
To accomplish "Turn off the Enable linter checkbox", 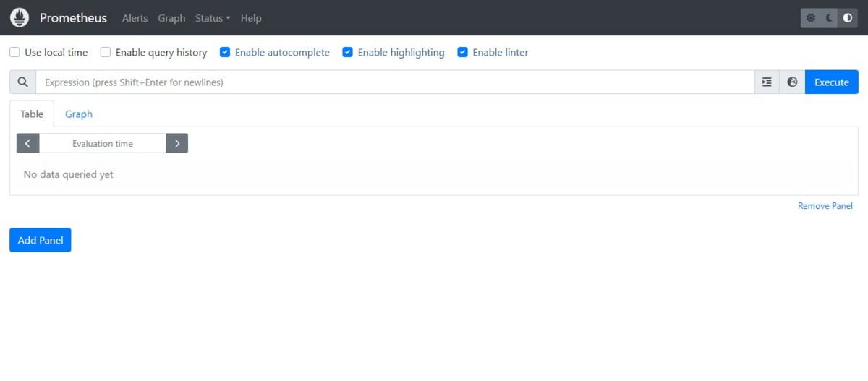I will click(x=462, y=53).
